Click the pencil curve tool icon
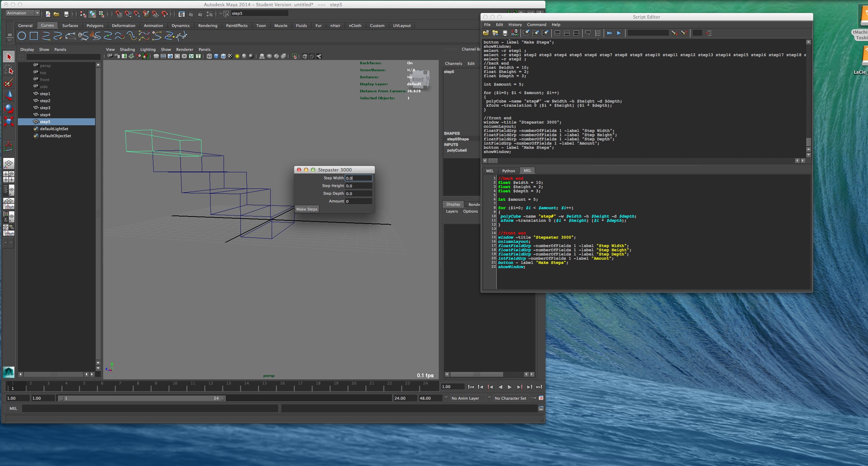The image size is (868, 466). (58, 36)
